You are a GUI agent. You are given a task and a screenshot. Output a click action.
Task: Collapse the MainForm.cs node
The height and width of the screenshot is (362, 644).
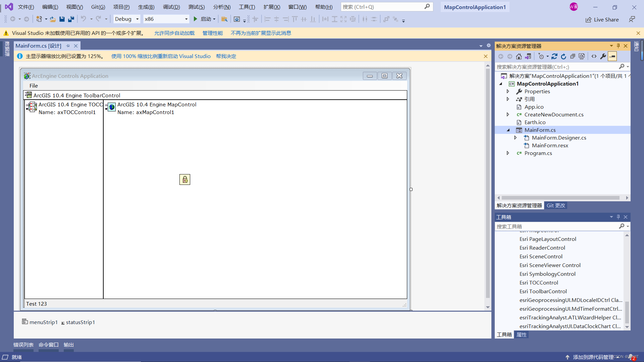point(508,130)
